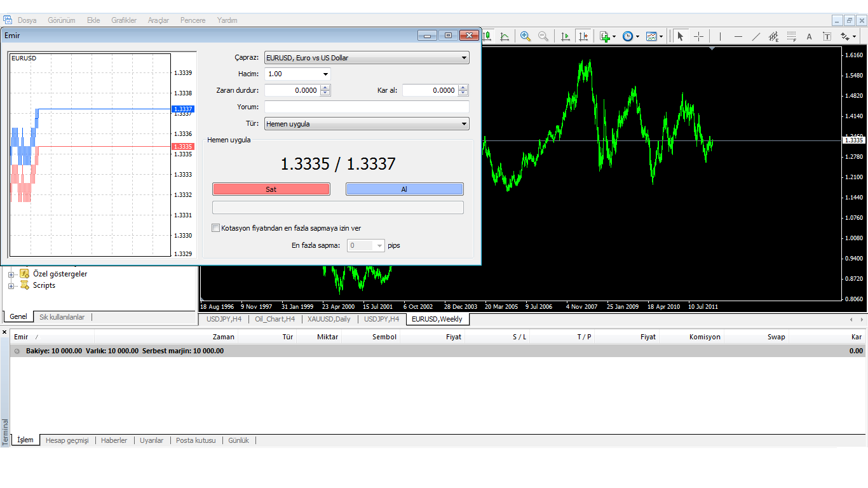Expand the Özel göstergeler tree node
The width and height of the screenshot is (868, 488).
[x=11, y=274]
